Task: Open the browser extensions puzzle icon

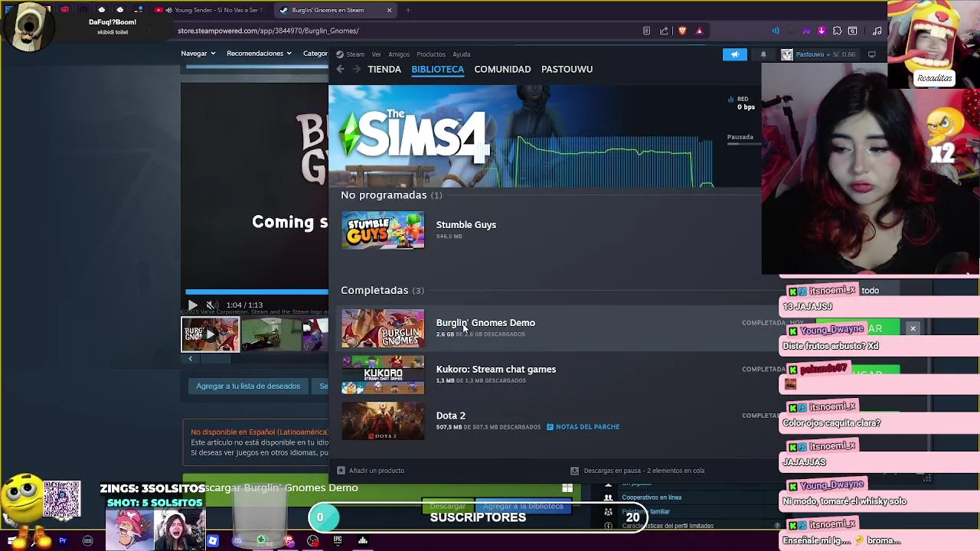Action: pos(837,31)
